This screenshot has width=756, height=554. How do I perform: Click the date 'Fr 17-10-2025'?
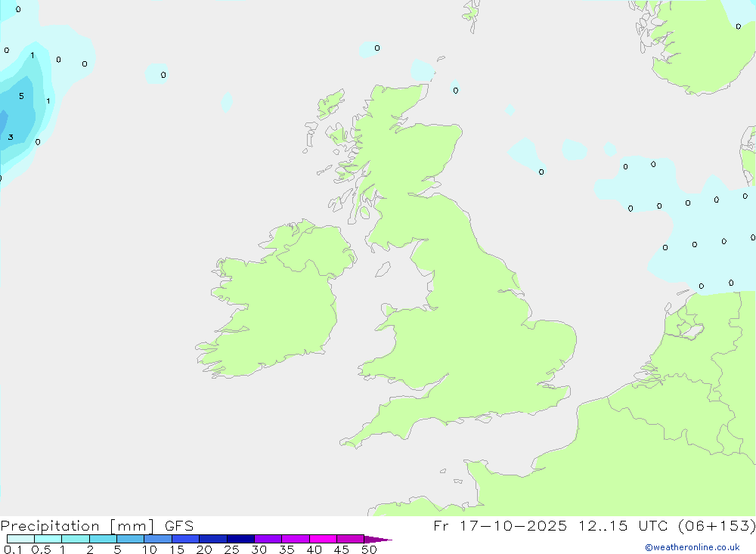pyautogui.click(x=500, y=525)
